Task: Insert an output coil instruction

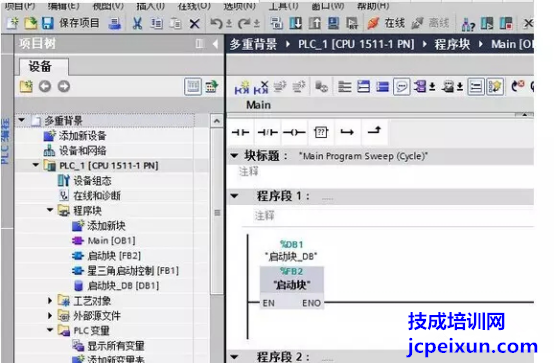Action: coord(294,132)
